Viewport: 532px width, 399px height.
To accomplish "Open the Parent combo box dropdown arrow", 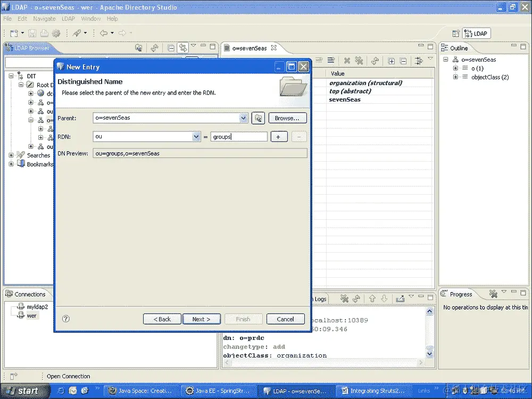I will pos(243,118).
